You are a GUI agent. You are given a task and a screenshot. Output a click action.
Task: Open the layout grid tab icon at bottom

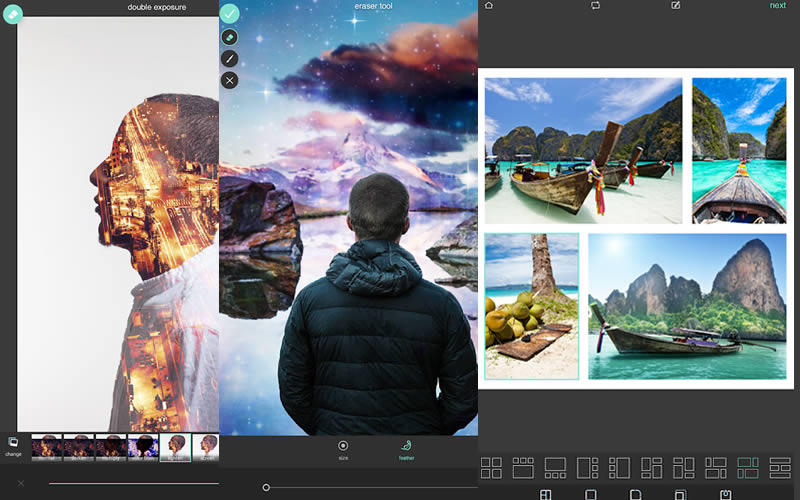545,495
